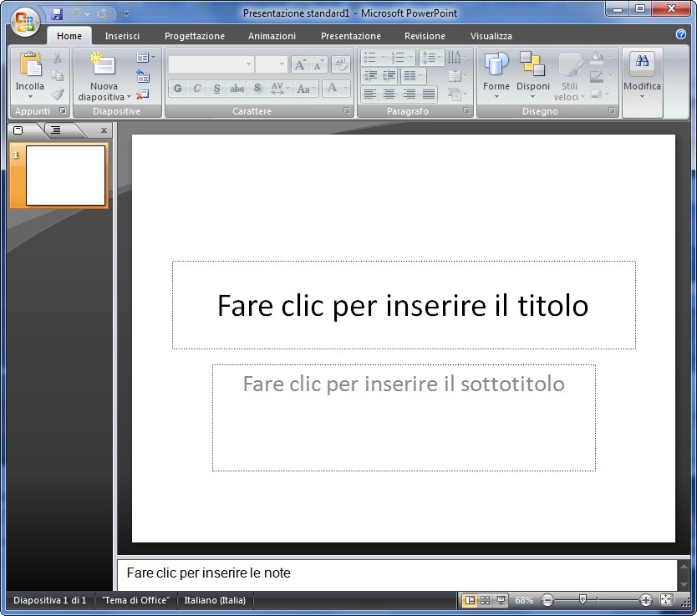Open the Modifica editing menu
Screen dimensions: 697x616
[642, 76]
